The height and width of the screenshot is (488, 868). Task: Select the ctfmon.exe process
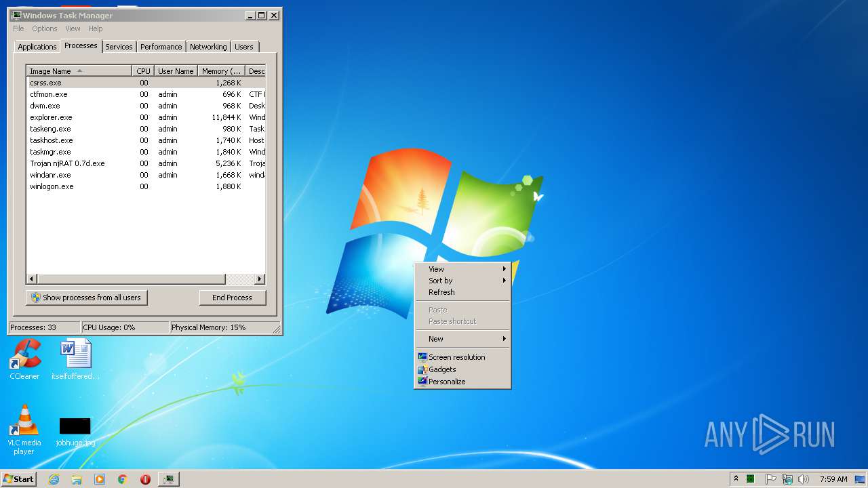pos(146,94)
